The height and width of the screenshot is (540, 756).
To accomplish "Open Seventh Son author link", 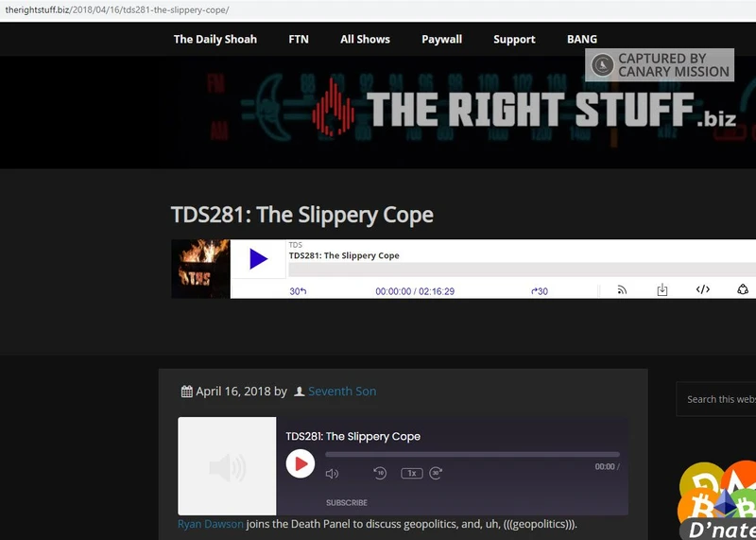I will click(x=342, y=392).
